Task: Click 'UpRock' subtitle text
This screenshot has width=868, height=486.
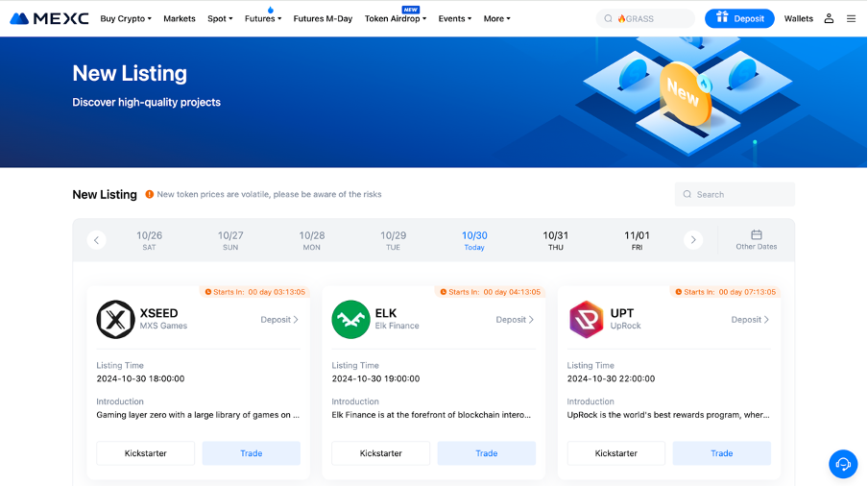Action: (625, 326)
